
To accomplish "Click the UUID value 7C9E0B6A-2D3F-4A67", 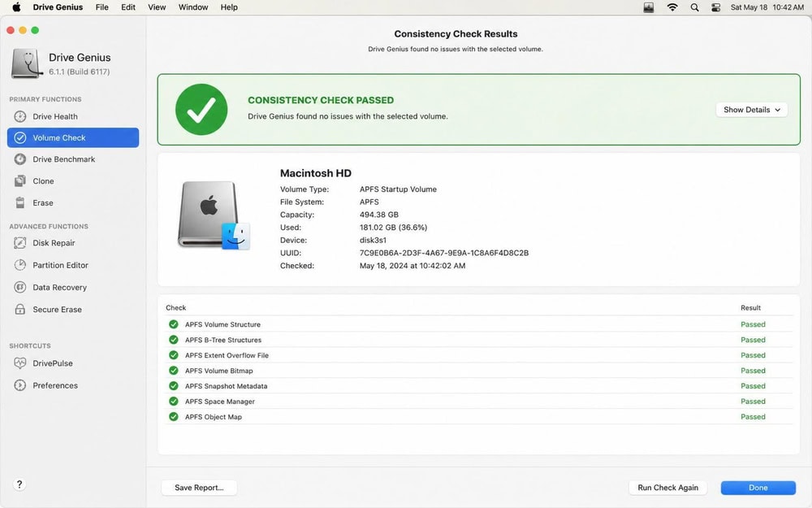I will (444, 253).
